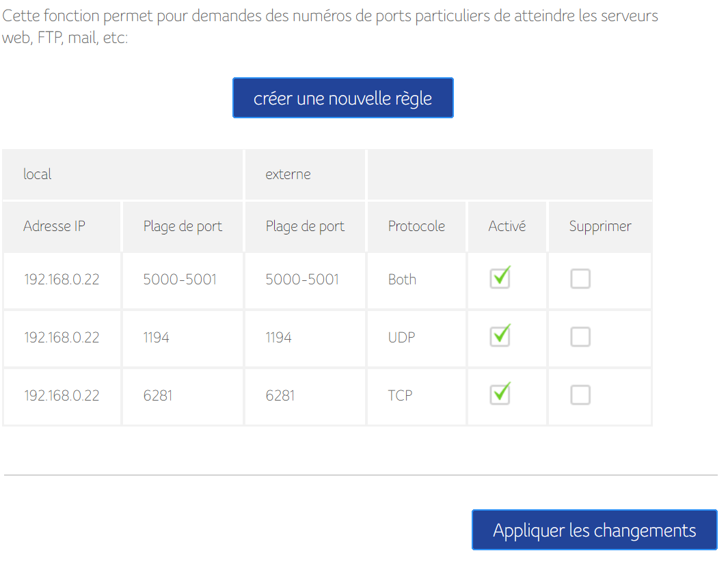728x566 pixels.
Task: Click the "Supprimer" column header
Action: (600, 226)
